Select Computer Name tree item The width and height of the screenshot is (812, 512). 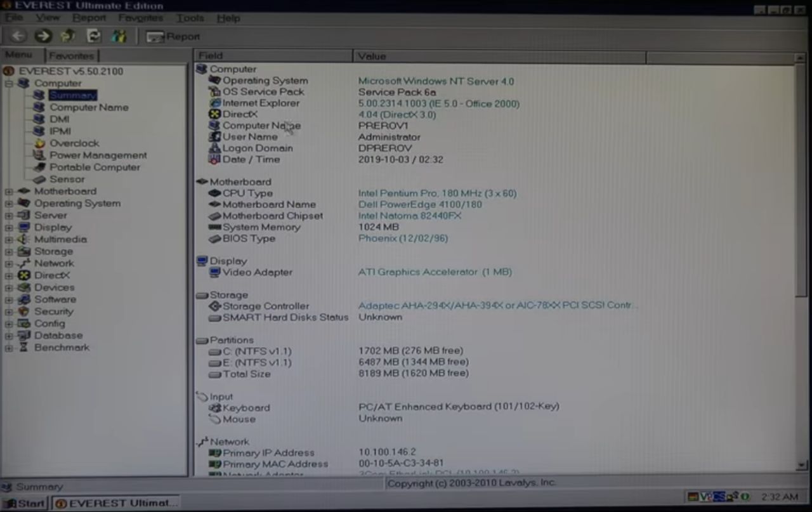coord(89,107)
